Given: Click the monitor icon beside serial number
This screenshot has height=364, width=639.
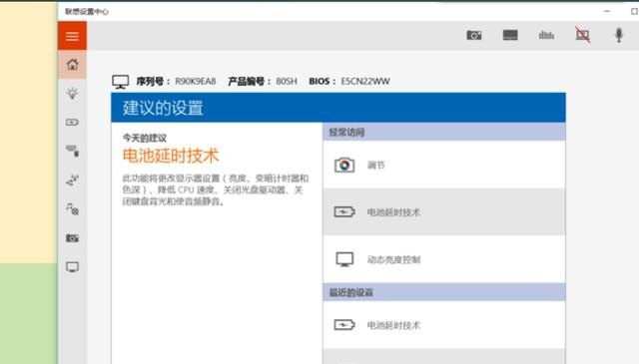Looking at the screenshot, I should (x=121, y=82).
